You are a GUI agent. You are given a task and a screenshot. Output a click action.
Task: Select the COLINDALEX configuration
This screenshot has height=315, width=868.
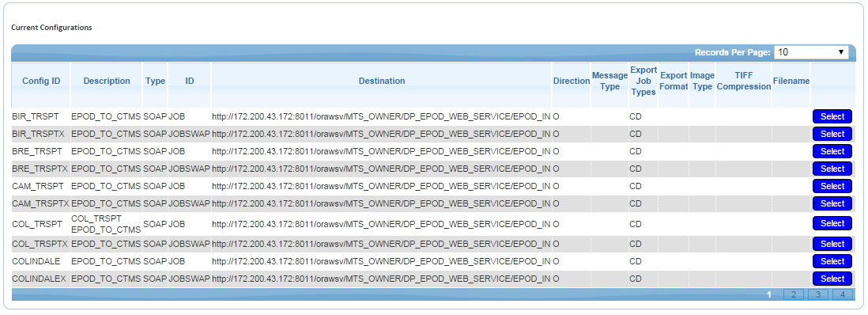[832, 279]
